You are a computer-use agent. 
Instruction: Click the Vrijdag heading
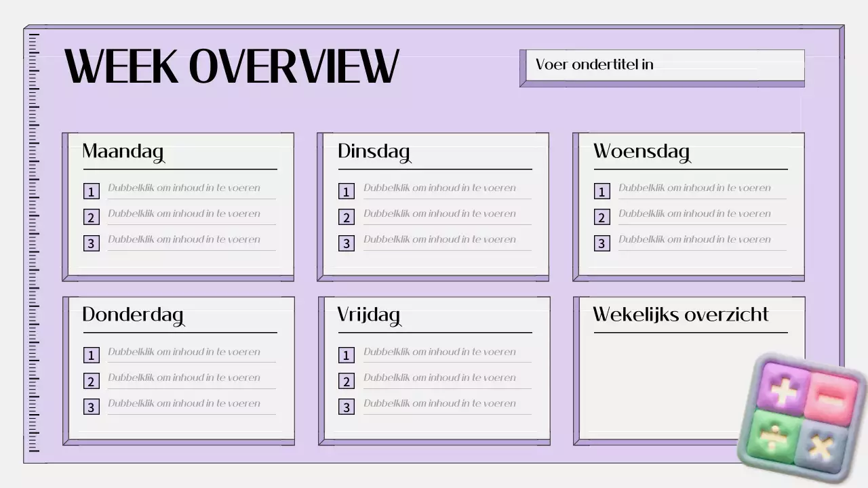coord(368,315)
